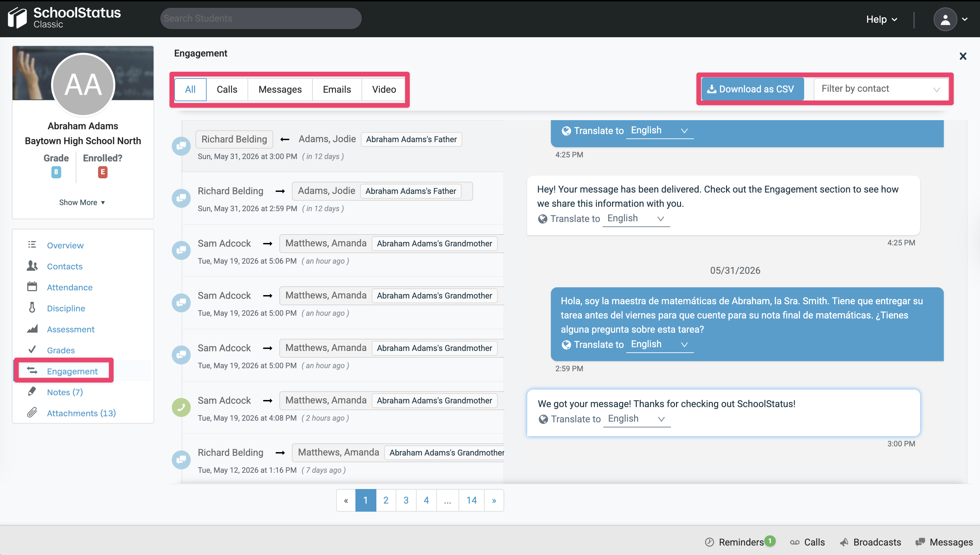The height and width of the screenshot is (555, 980).
Task: Click the message icon for the 5:06 PM Sam Adcock entry
Action: [x=181, y=250]
